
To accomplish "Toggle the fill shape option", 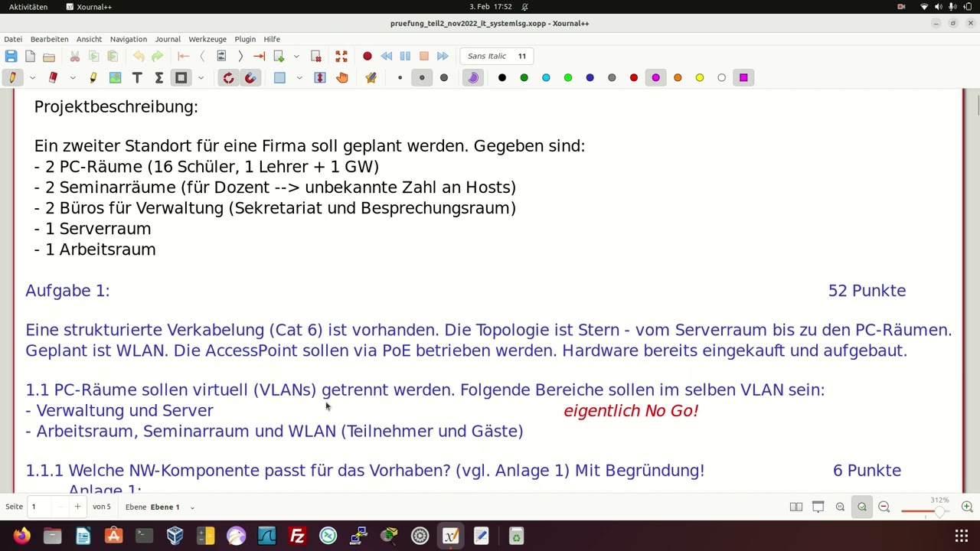I will pos(473,77).
